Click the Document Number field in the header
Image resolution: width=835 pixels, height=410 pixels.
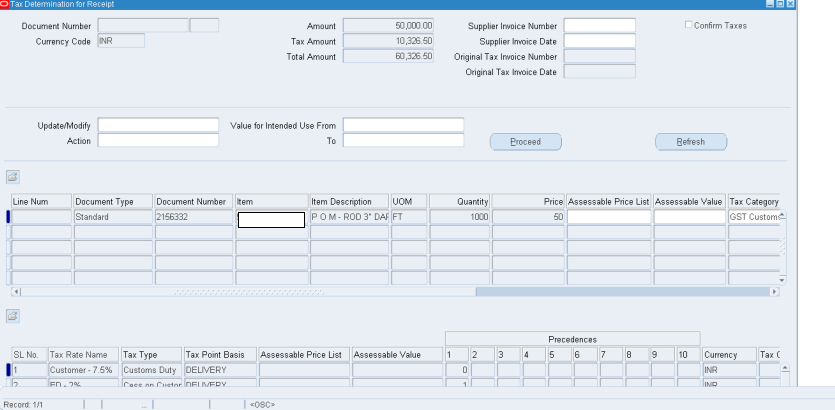coord(143,26)
